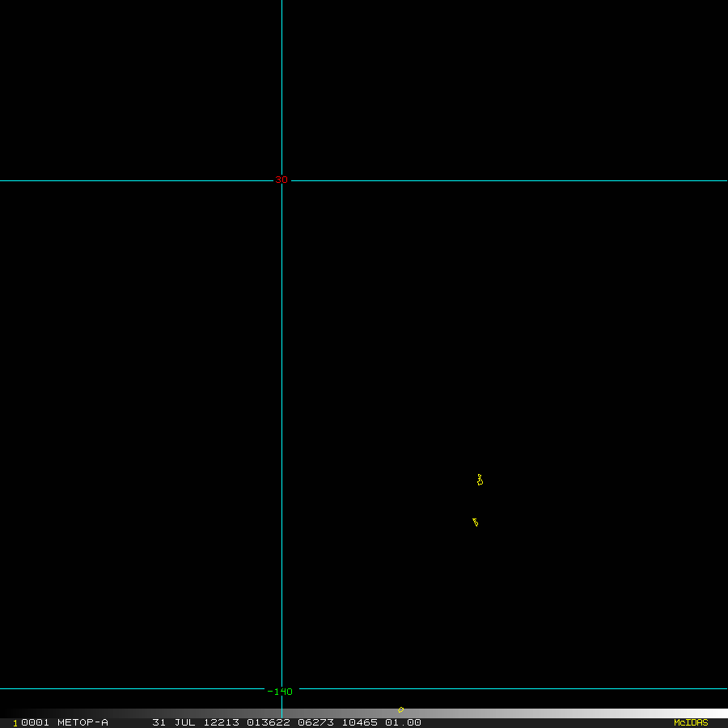Click the white end of grayscale bar
The image size is (728, 728).
(x=715, y=713)
